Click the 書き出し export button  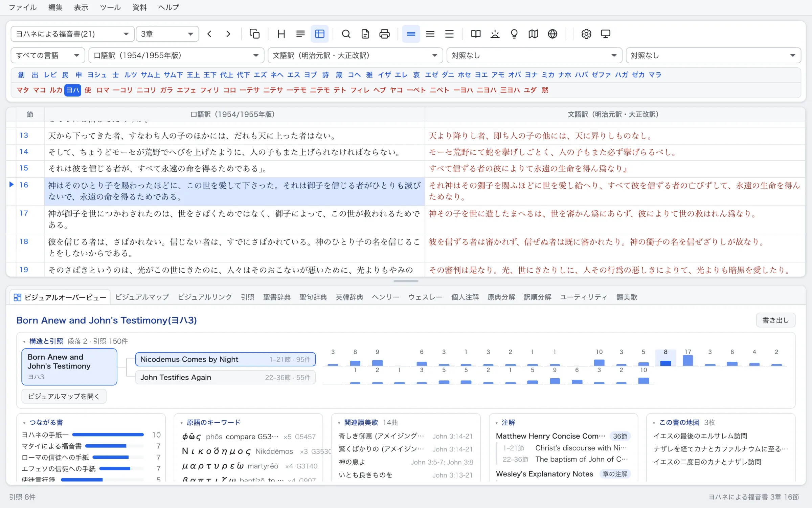(775, 320)
